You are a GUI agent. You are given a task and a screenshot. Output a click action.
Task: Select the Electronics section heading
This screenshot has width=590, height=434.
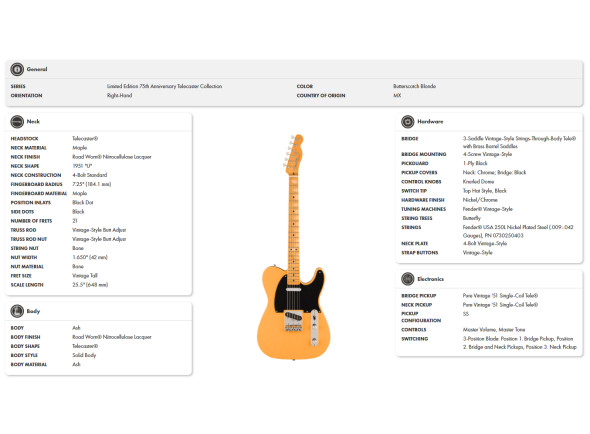430,279
